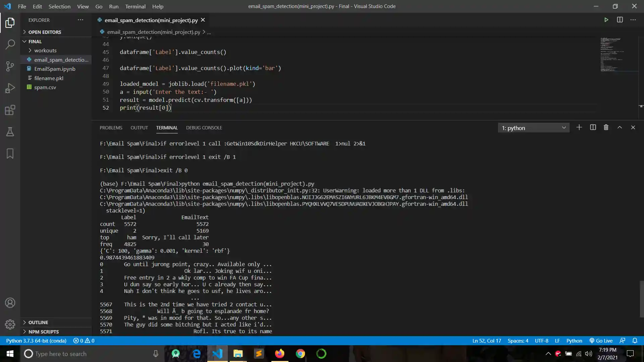Screen dimensions: 644x362
Task: Toggle the Go Live server
Action: pyautogui.click(x=601, y=341)
